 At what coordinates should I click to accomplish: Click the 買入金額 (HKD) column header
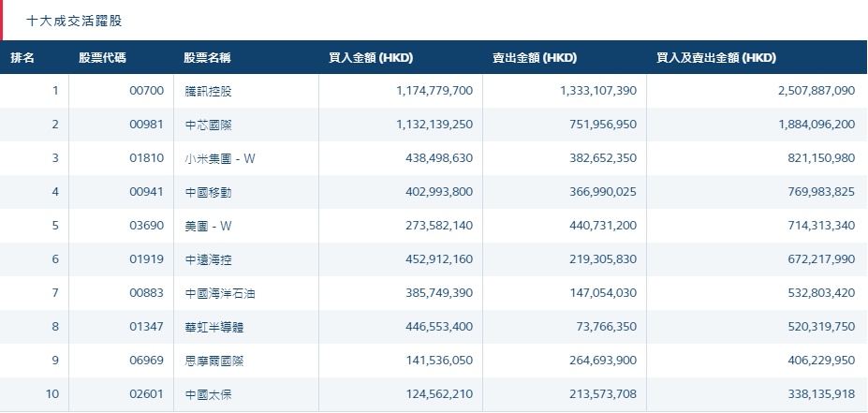(x=371, y=58)
